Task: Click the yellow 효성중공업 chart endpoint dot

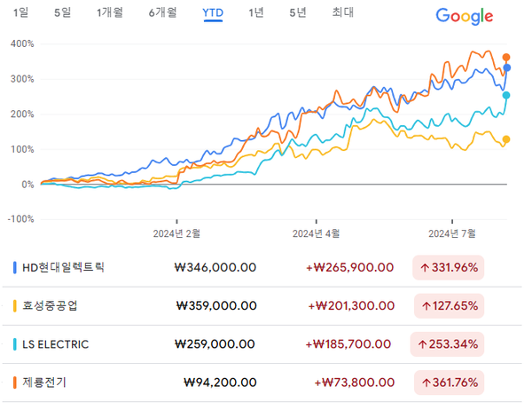Action: tap(506, 139)
